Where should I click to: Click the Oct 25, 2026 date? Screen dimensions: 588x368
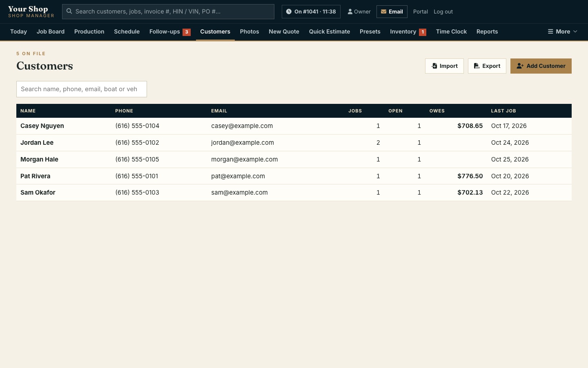pos(510,159)
